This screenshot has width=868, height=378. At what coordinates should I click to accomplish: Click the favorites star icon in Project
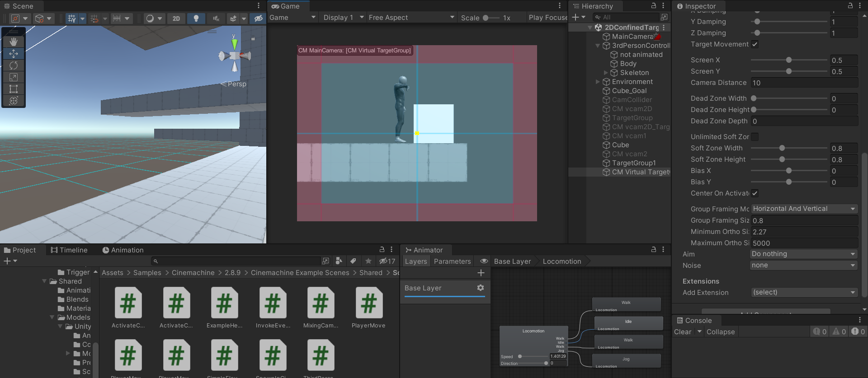[368, 261]
